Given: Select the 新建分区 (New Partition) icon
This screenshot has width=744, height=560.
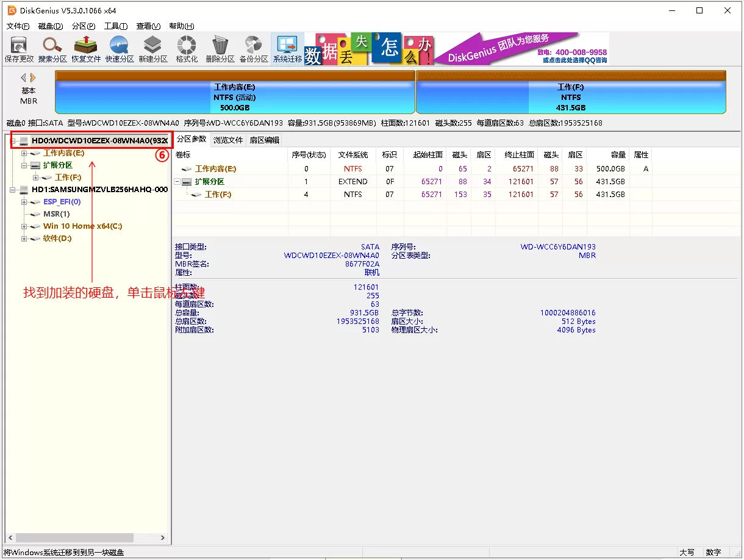Looking at the screenshot, I should pyautogui.click(x=152, y=49).
